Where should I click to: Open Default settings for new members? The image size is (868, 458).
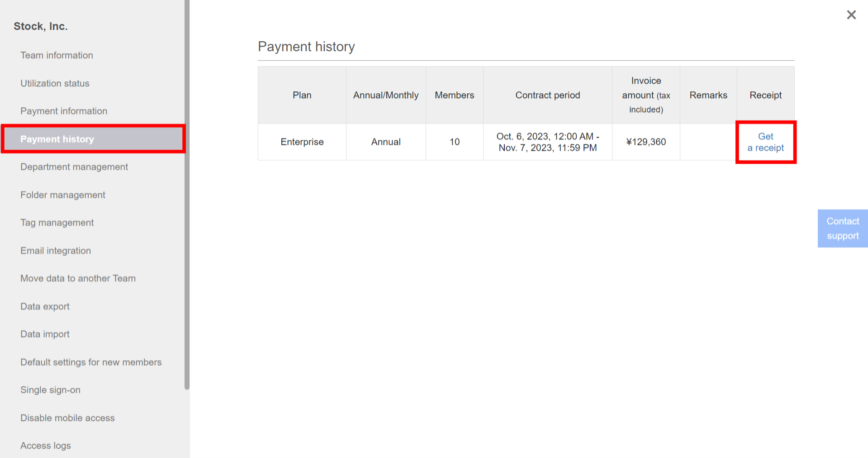tap(91, 362)
